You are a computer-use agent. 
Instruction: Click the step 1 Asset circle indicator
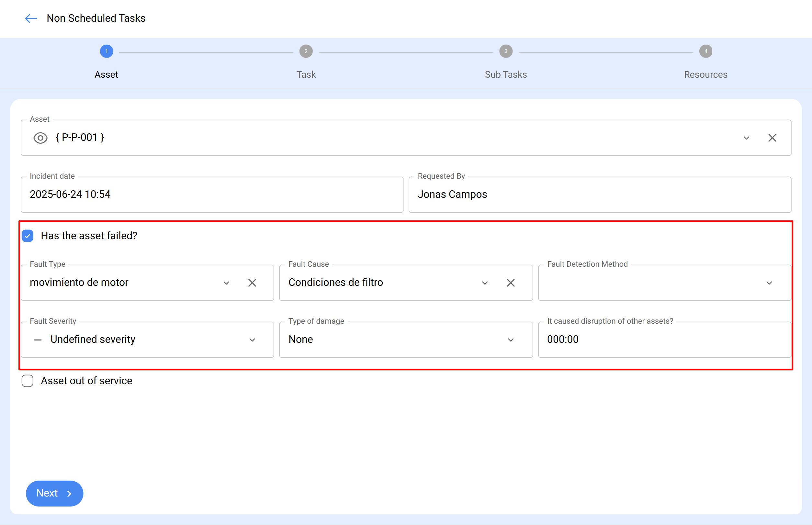(106, 51)
